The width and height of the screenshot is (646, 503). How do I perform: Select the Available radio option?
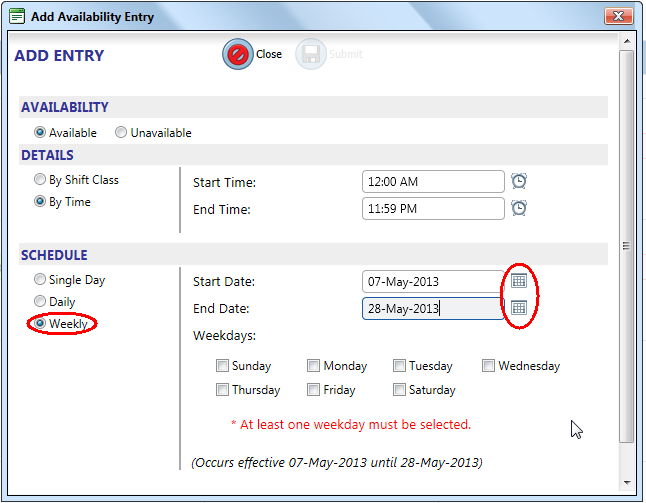[x=40, y=132]
